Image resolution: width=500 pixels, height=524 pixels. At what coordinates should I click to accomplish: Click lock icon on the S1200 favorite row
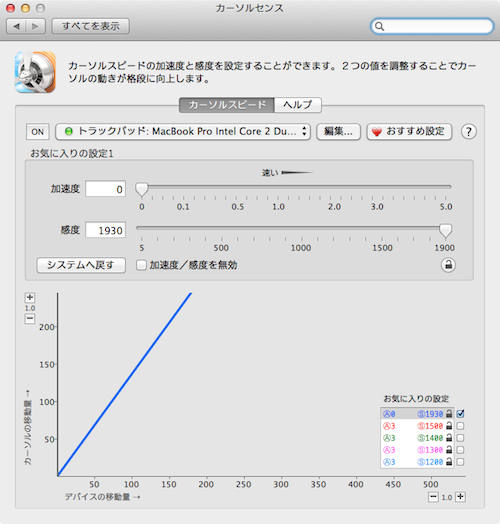pyautogui.click(x=449, y=462)
